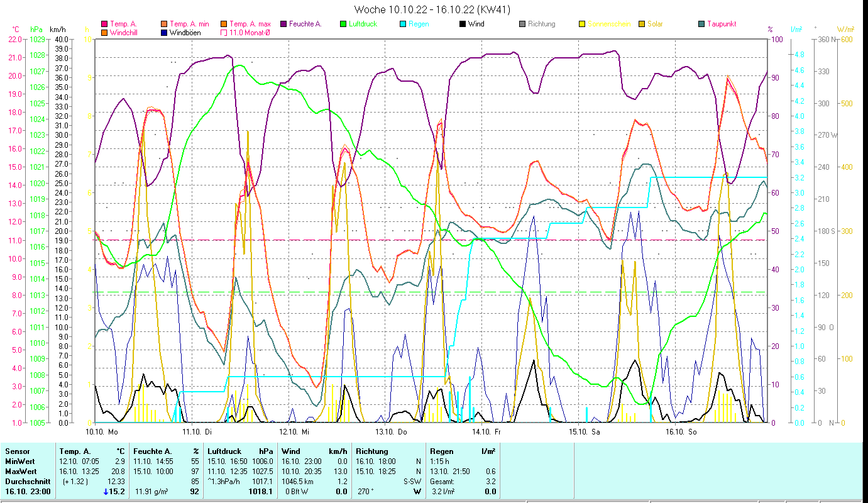Viewport: 868px width, 503px height.
Task: Click the MinWert row label
Action: (x=19, y=462)
